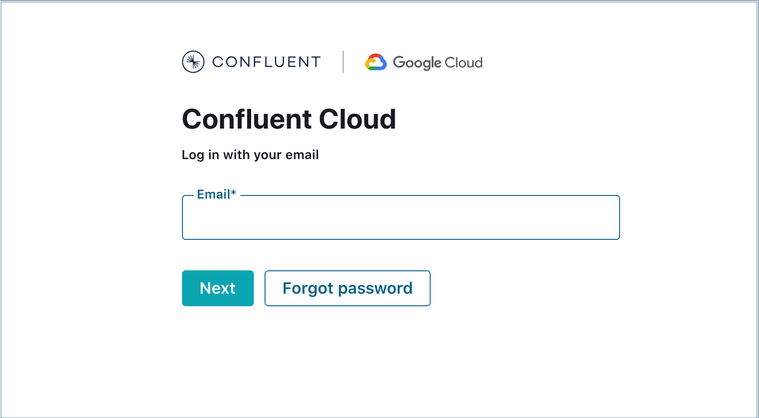Click the Confluent Cloud page heading
This screenshot has height=418, width=759.
[289, 120]
